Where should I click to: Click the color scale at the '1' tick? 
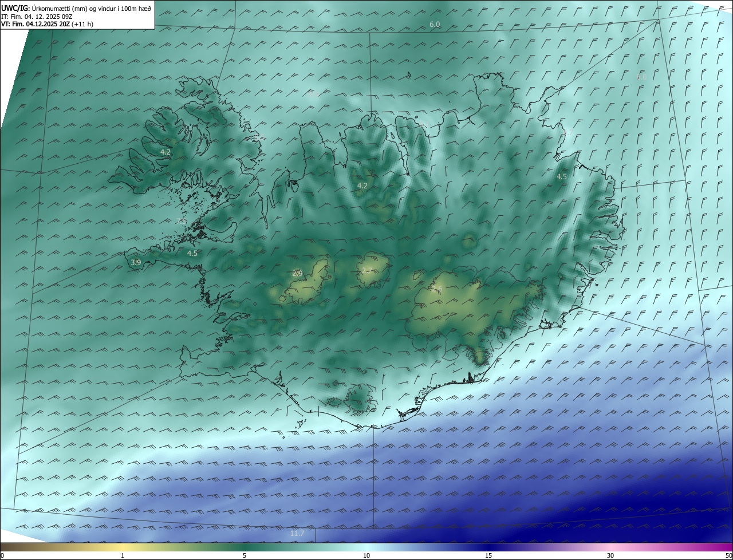(123, 555)
